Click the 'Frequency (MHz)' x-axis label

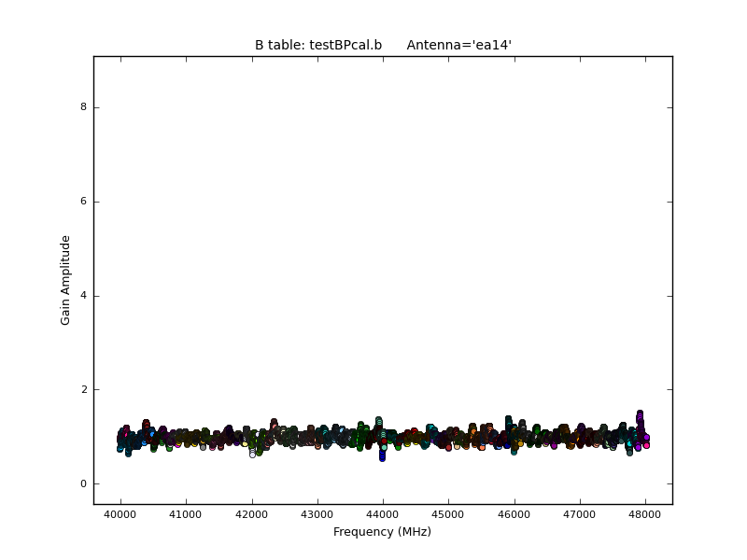pos(382,532)
